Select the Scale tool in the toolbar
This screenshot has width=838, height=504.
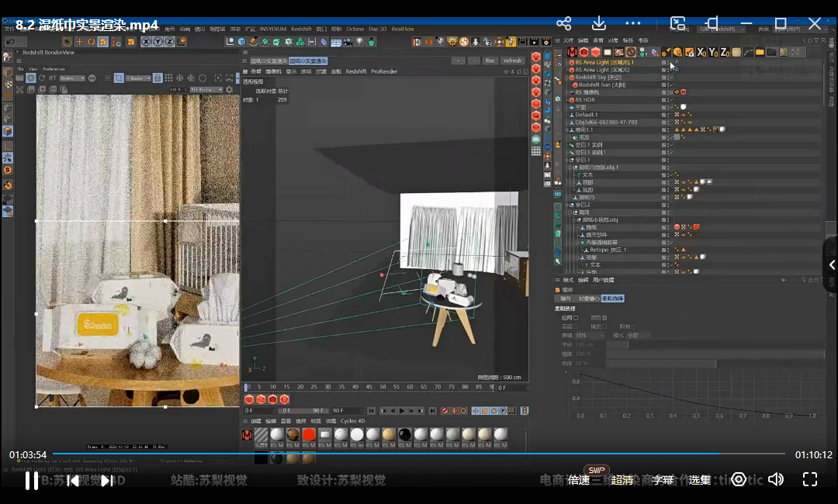102,42
